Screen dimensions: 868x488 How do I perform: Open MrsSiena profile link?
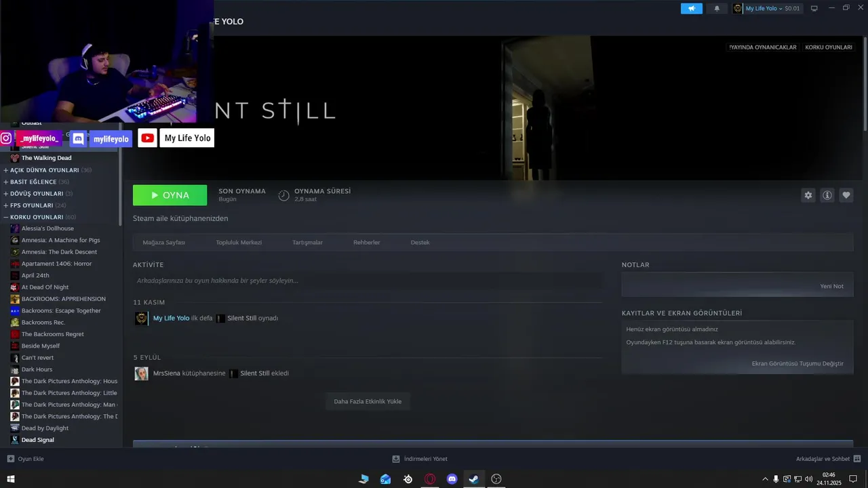click(167, 373)
